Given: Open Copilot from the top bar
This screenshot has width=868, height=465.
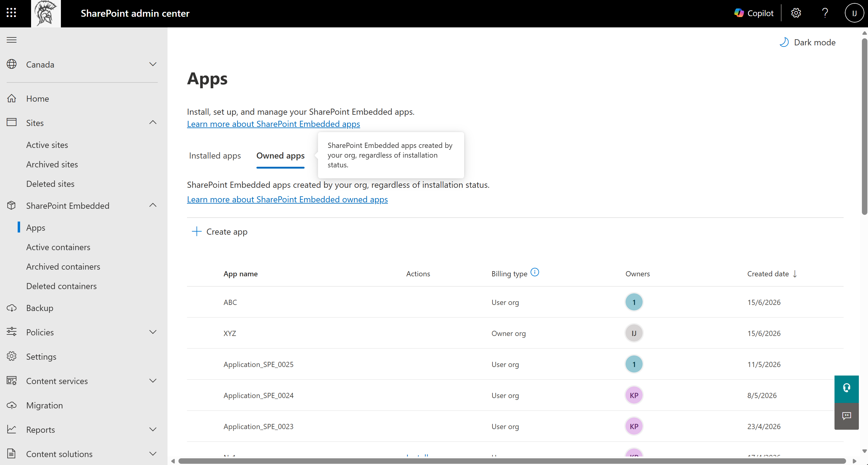Looking at the screenshot, I should (x=753, y=13).
